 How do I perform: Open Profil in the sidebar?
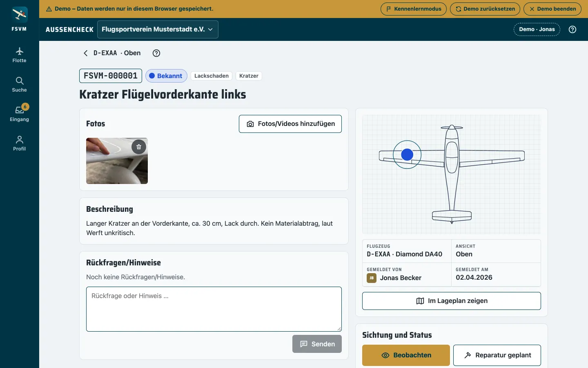[19, 144]
